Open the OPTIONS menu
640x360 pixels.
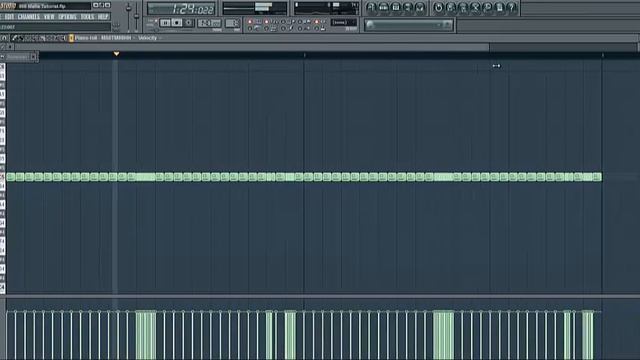click(67, 17)
